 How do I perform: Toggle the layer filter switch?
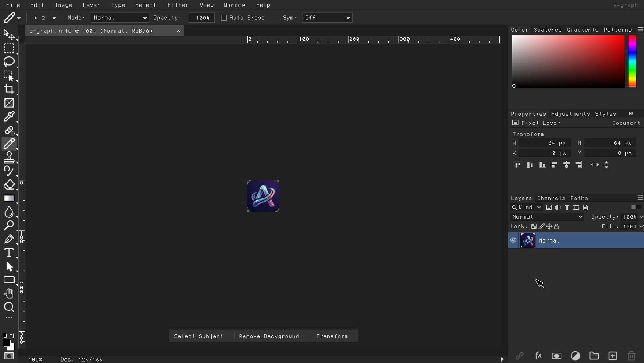[636, 207]
